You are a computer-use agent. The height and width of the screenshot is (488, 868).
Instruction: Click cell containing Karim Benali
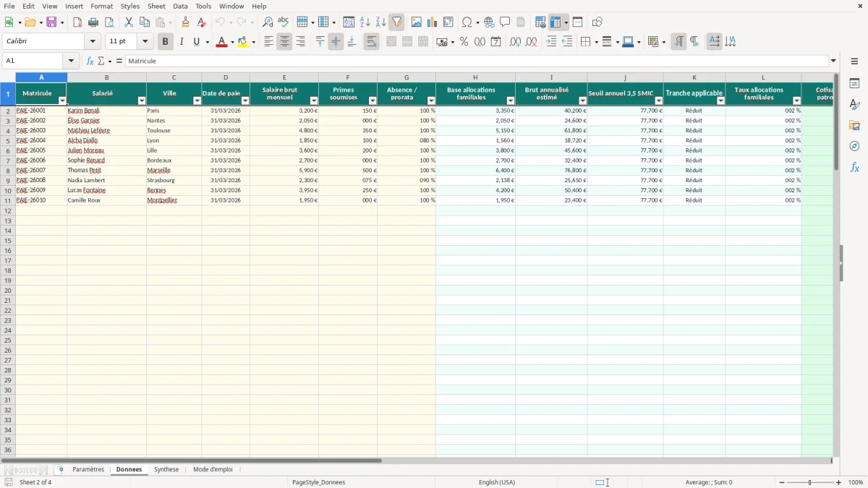106,111
